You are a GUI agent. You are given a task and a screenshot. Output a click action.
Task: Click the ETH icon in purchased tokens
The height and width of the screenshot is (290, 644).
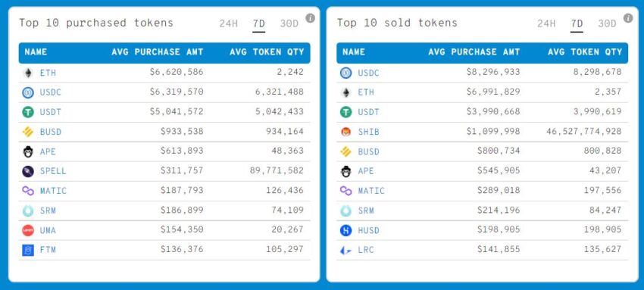[x=28, y=73]
